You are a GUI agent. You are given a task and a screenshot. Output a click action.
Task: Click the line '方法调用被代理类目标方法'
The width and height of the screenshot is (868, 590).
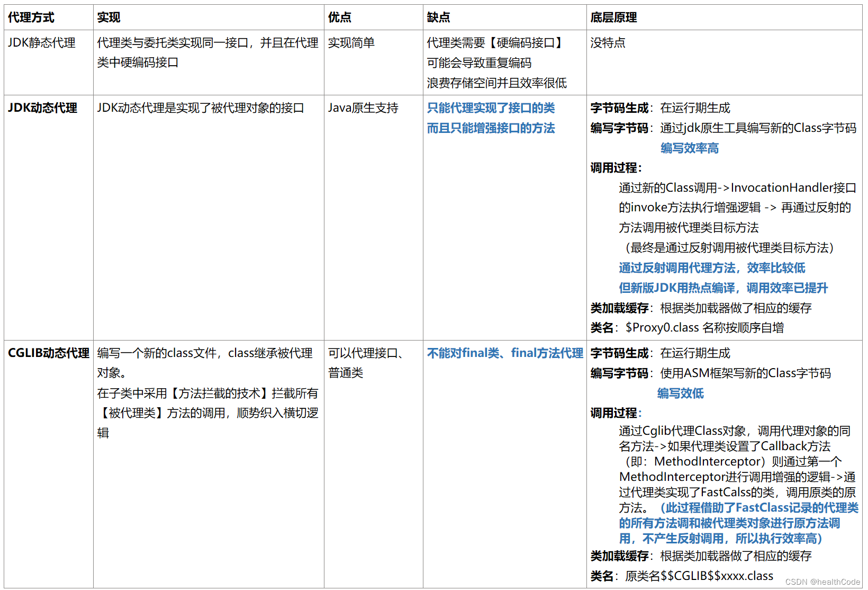(x=689, y=228)
